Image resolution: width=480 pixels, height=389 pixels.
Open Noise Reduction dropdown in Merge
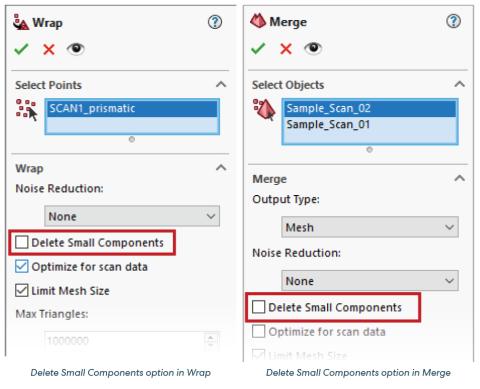point(370,281)
